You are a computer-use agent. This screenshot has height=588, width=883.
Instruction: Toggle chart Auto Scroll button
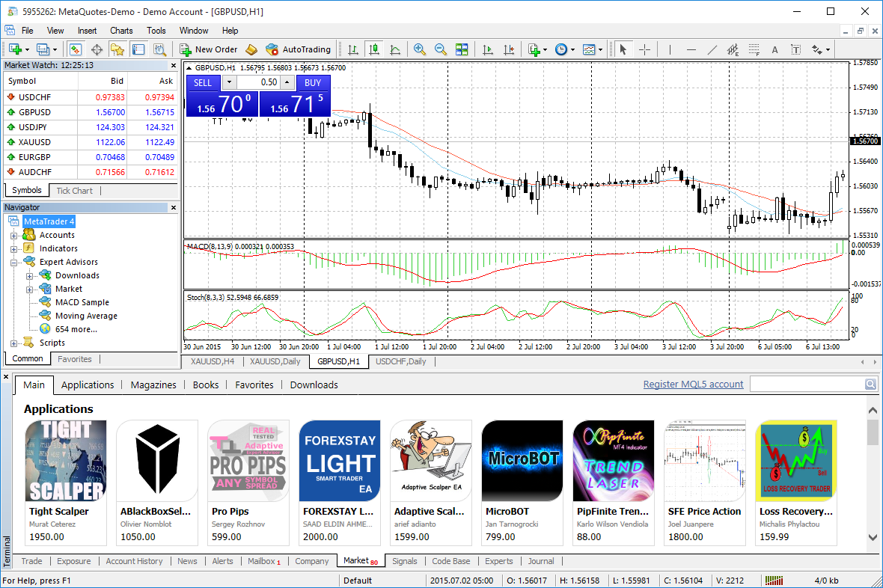(x=488, y=49)
